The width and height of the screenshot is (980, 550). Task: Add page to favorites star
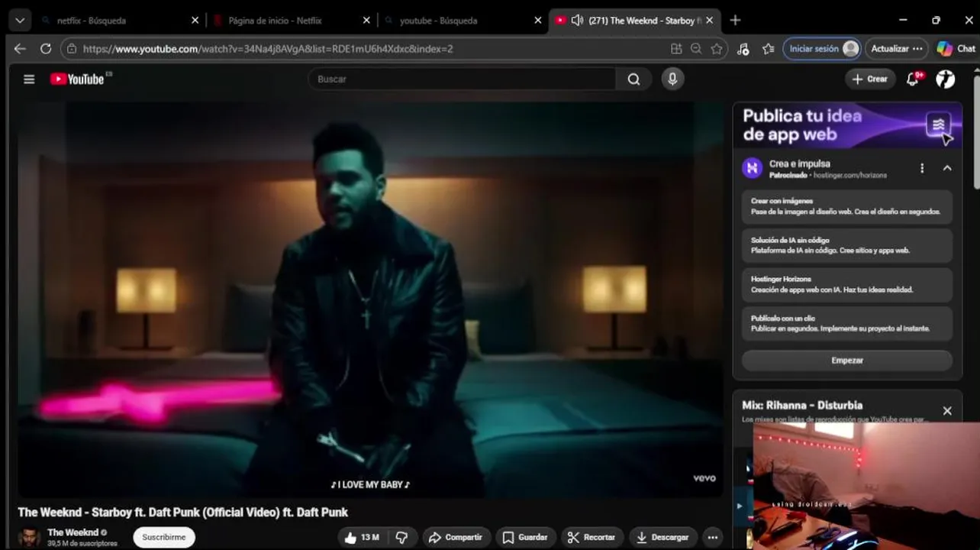click(x=717, y=48)
